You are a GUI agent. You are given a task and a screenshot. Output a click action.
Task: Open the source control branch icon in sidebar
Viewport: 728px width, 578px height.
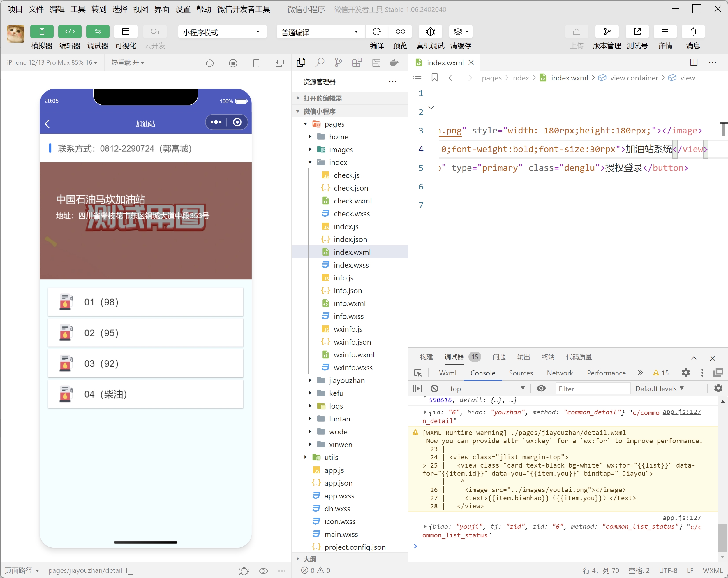tap(338, 62)
